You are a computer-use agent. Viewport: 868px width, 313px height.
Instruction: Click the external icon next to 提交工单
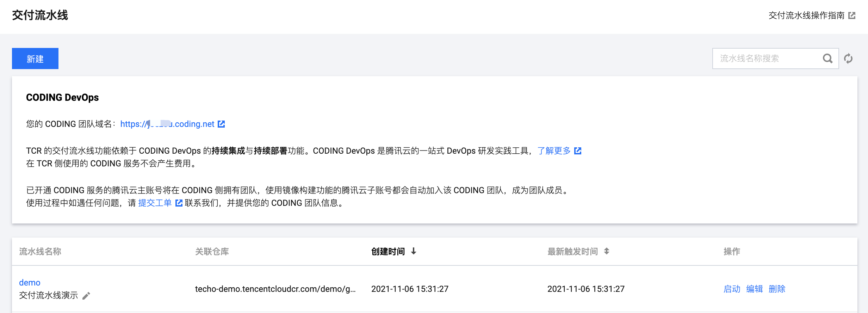[x=179, y=203]
